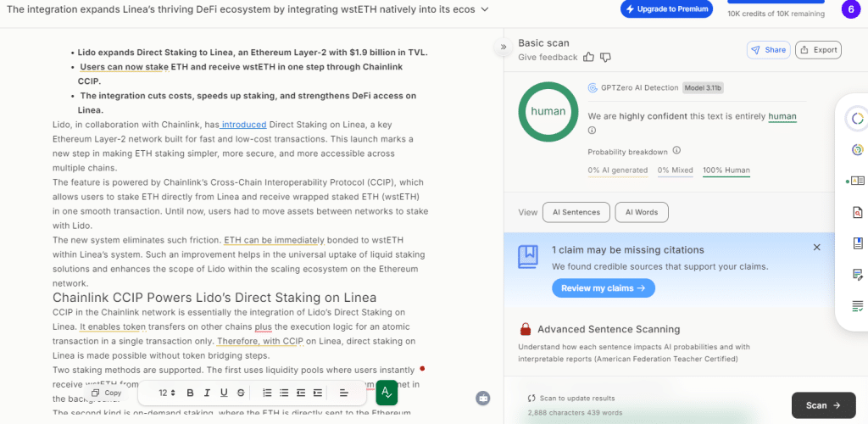The image size is (868, 424).
Task: Click the Review my claims button
Action: (603, 288)
